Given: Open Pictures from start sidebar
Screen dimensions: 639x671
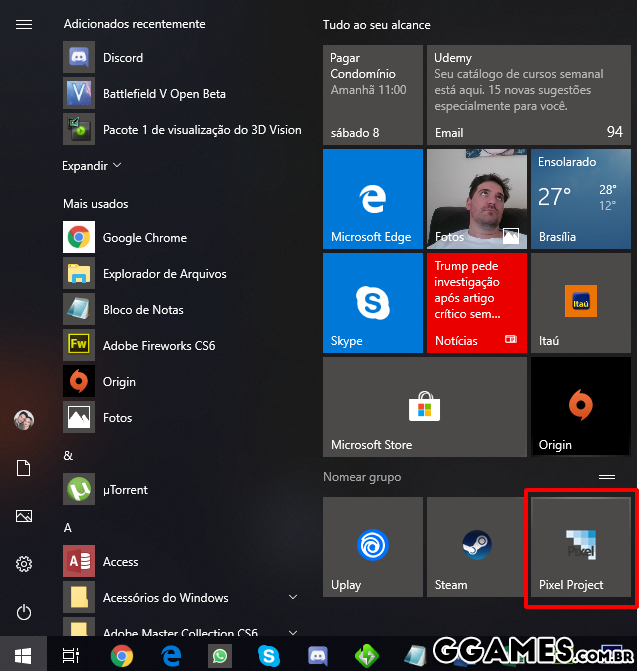Looking at the screenshot, I should click(24, 516).
